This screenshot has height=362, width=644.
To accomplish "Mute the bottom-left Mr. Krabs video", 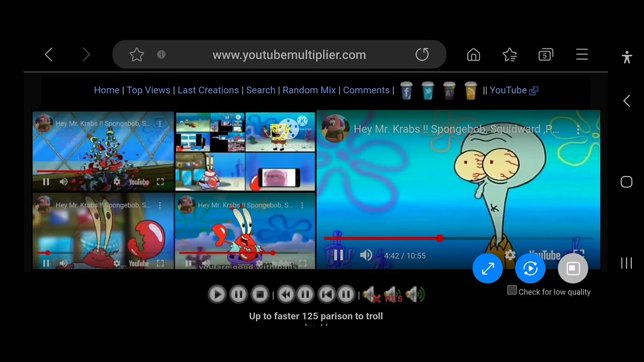I will [63, 263].
